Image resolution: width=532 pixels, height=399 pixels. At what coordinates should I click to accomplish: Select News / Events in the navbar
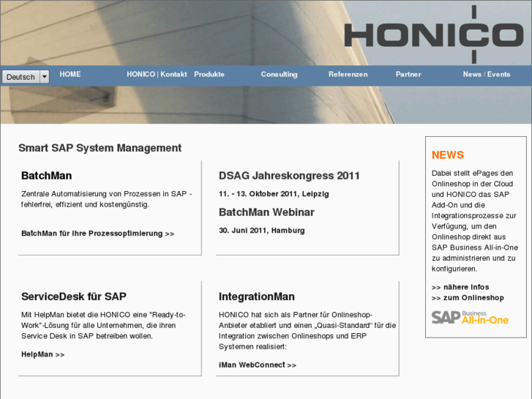tap(487, 74)
